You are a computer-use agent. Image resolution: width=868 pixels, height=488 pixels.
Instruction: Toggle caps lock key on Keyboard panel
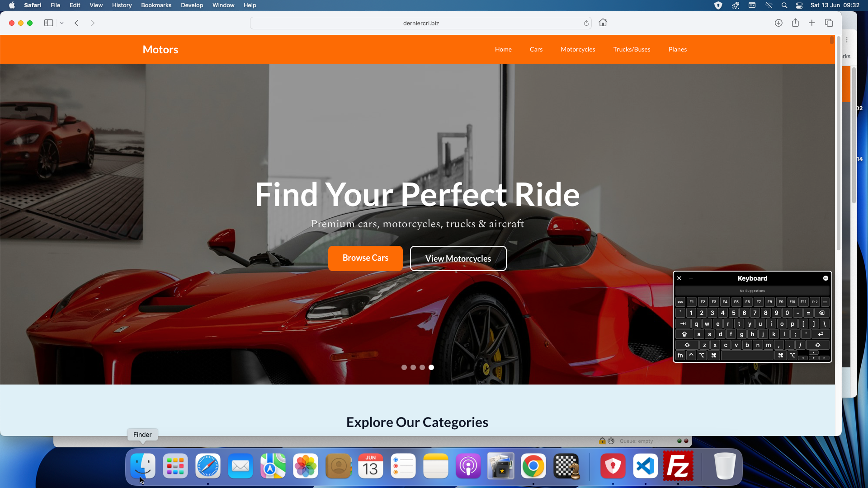click(x=684, y=334)
